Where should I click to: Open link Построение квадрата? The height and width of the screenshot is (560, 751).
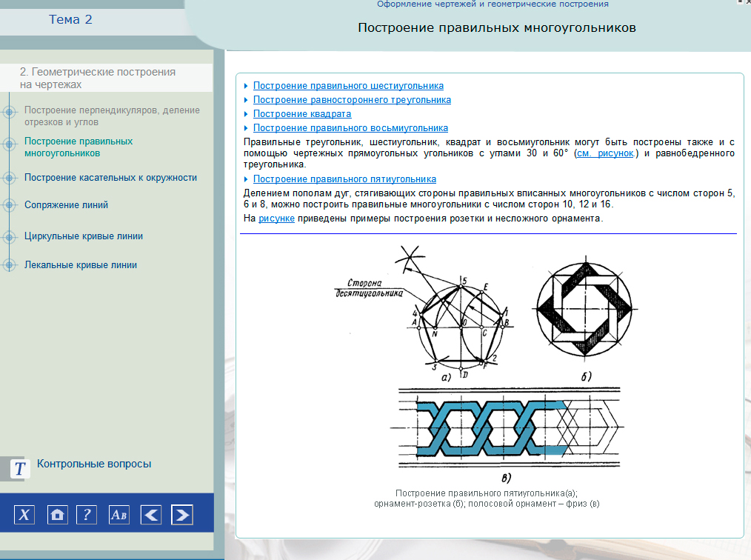302,114
